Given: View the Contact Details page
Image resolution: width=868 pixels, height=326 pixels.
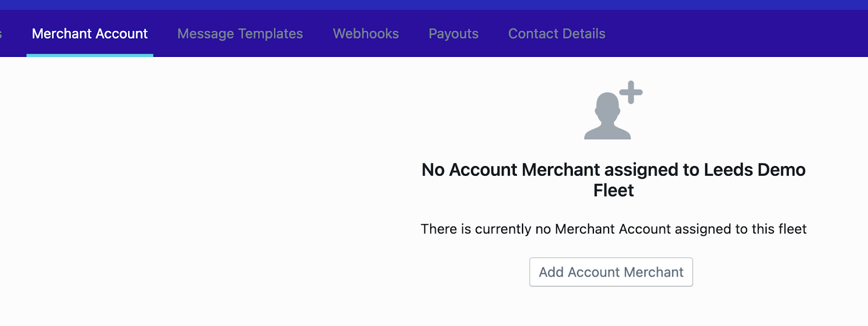Looking at the screenshot, I should (x=556, y=34).
